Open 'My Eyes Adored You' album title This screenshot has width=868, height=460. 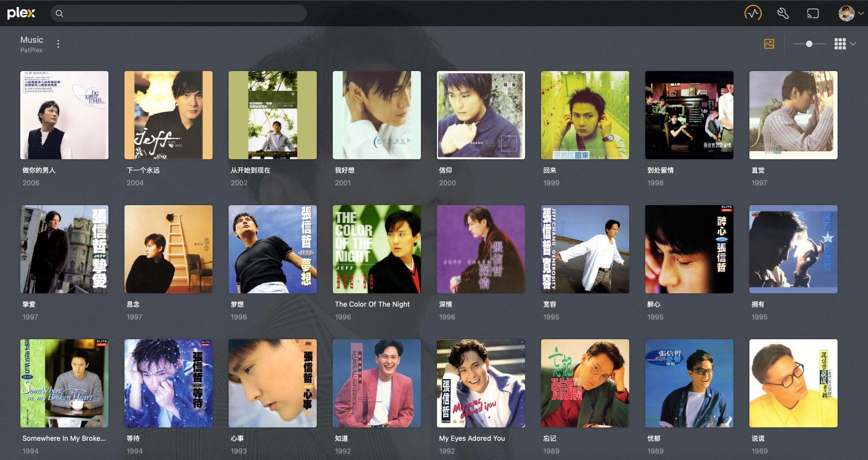coord(472,438)
